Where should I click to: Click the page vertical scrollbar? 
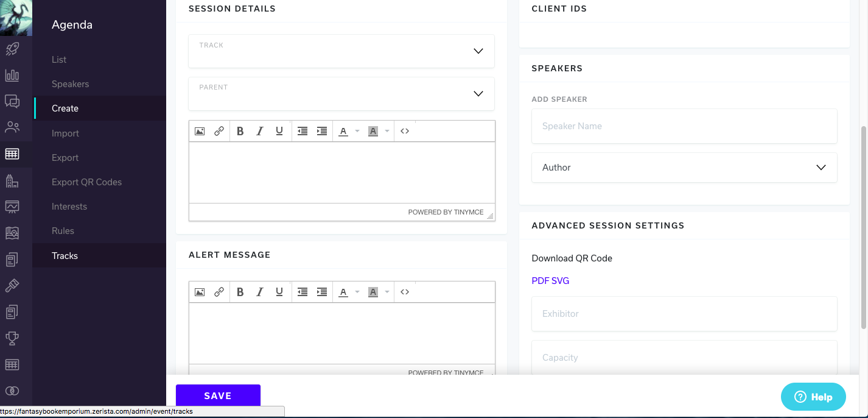tap(864, 228)
